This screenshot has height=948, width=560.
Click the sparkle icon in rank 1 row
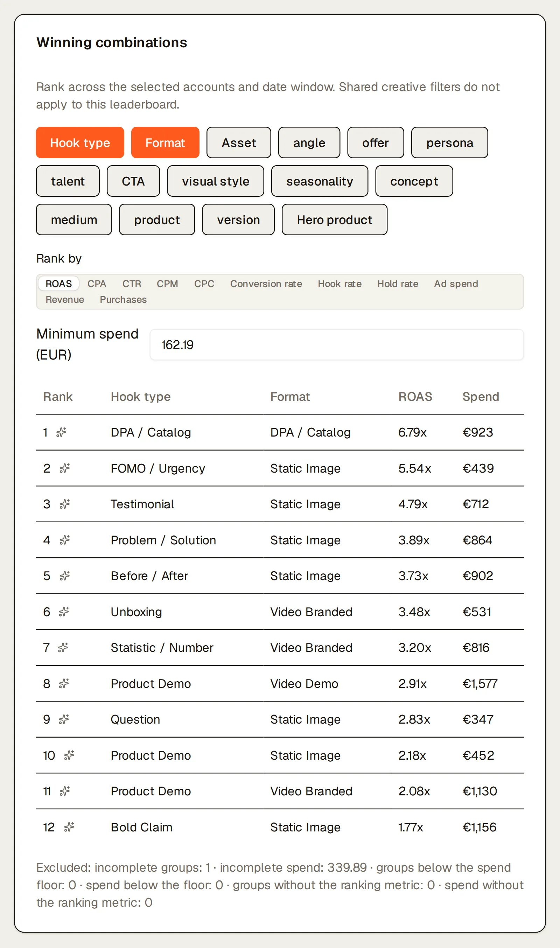pos(61,432)
